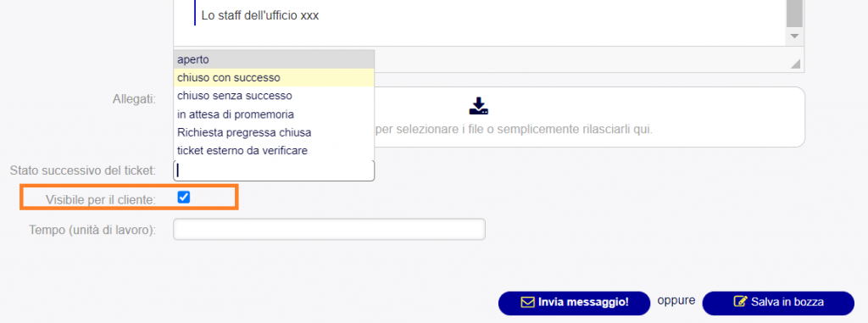Viewport: 868px width, 323px height.
Task: Select 'aperto' from the status list
Action: click(274, 59)
